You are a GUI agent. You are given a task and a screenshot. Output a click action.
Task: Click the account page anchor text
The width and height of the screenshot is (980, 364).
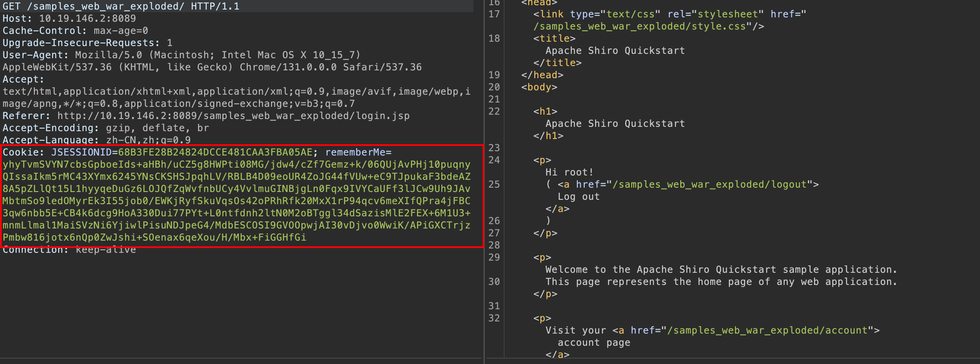[594, 342]
